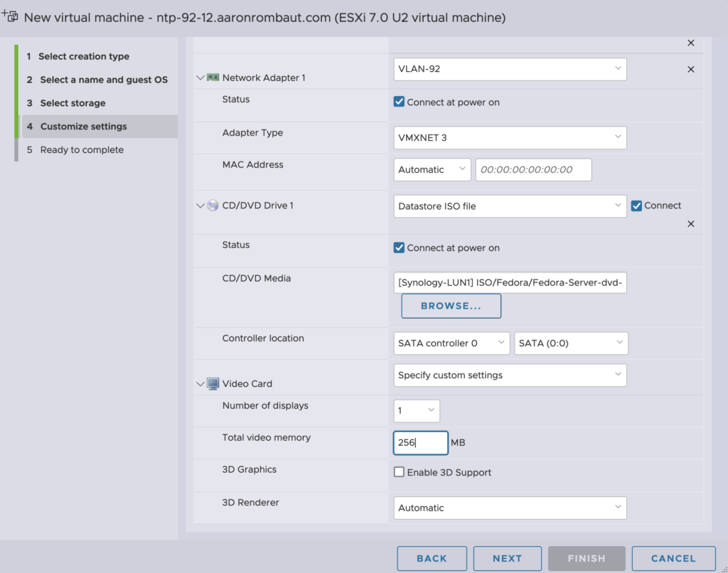
Task: Click the Video Card monitor icon
Action: click(x=213, y=384)
